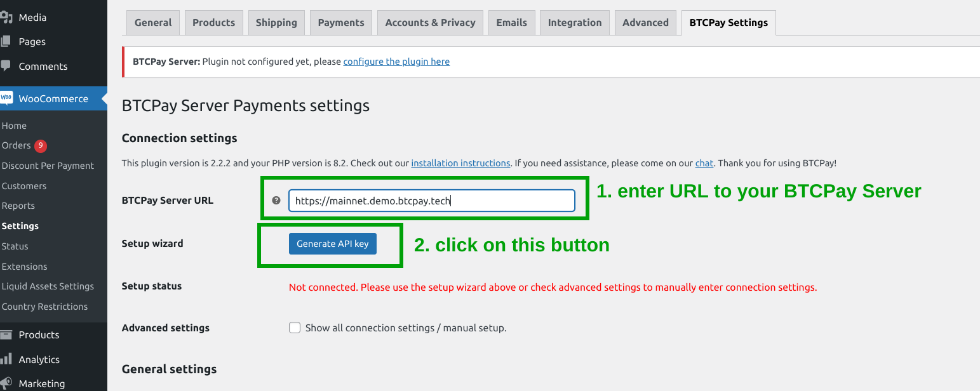This screenshot has height=391, width=980.
Task: Open the chat support link
Action: click(704, 163)
